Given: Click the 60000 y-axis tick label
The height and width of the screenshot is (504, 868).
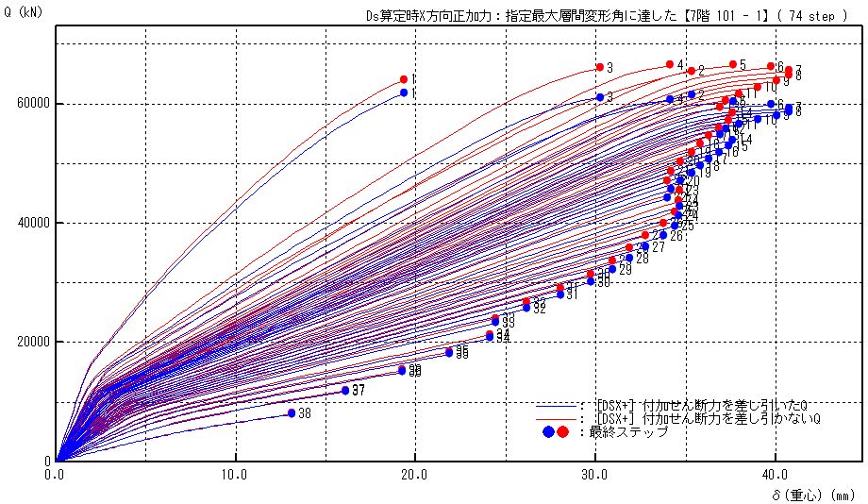Looking at the screenshot, I should 33,104.
